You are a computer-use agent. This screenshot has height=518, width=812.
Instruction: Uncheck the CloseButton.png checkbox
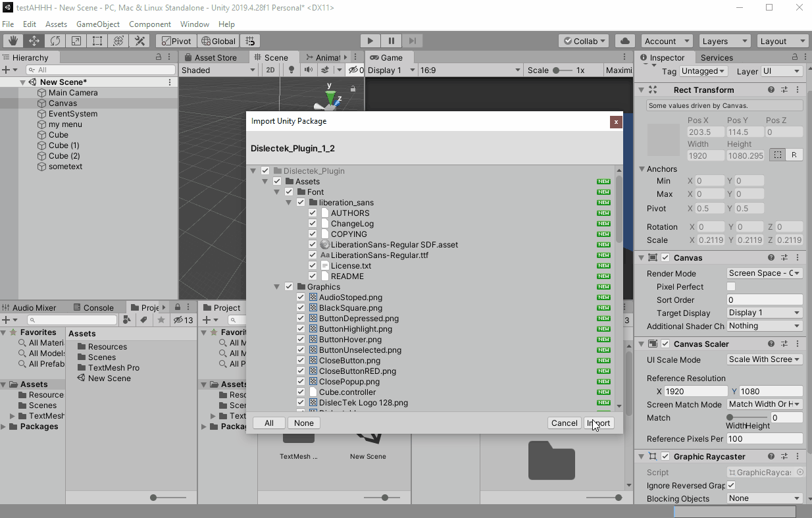click(x=301, y=361)
